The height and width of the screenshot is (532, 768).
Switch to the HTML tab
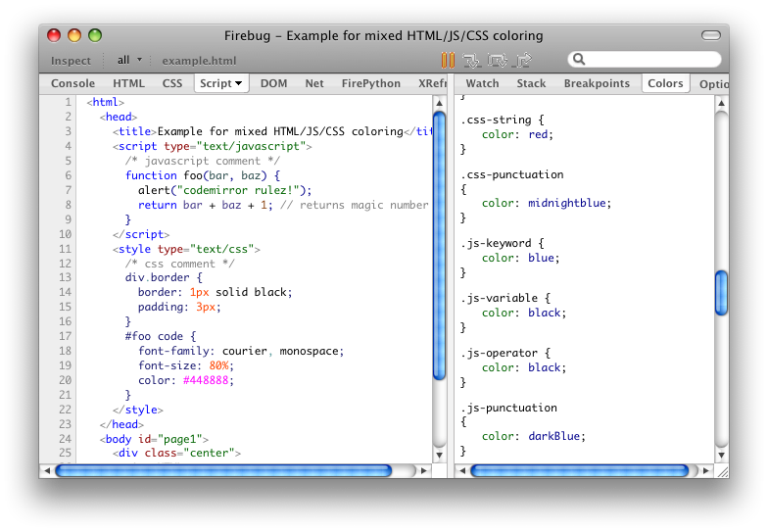[129, 83]
